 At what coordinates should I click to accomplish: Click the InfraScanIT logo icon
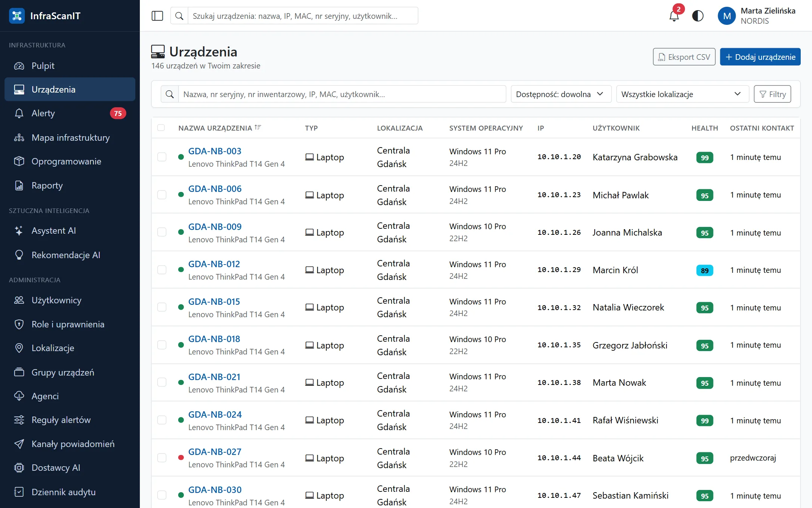click(x=17, y=16)
